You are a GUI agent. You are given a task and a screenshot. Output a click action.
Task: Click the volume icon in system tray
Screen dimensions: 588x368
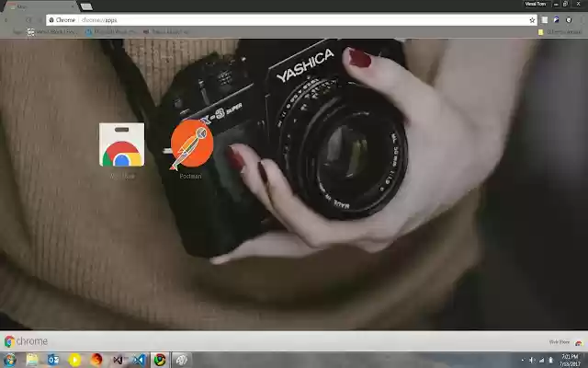(x=532, y=361)
